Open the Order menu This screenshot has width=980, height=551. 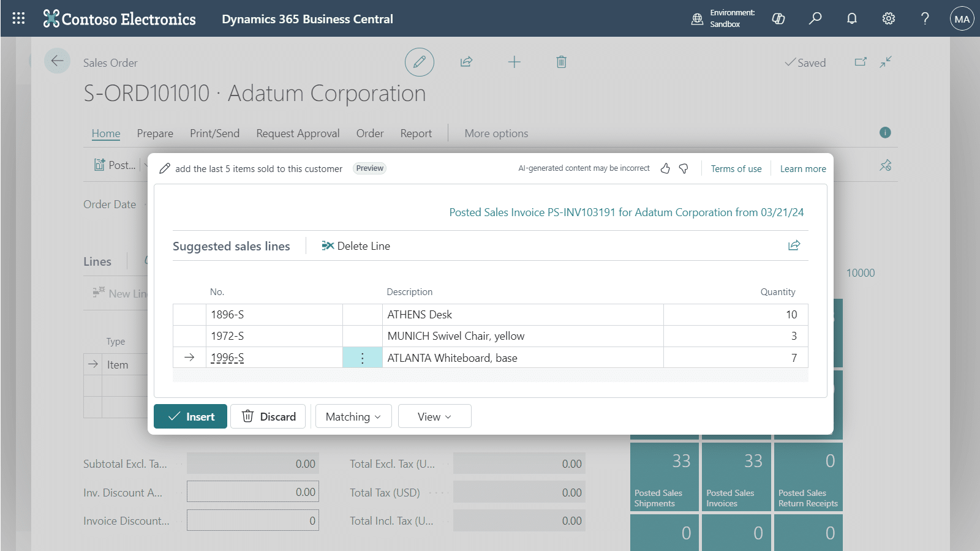[x=370, y=133]
